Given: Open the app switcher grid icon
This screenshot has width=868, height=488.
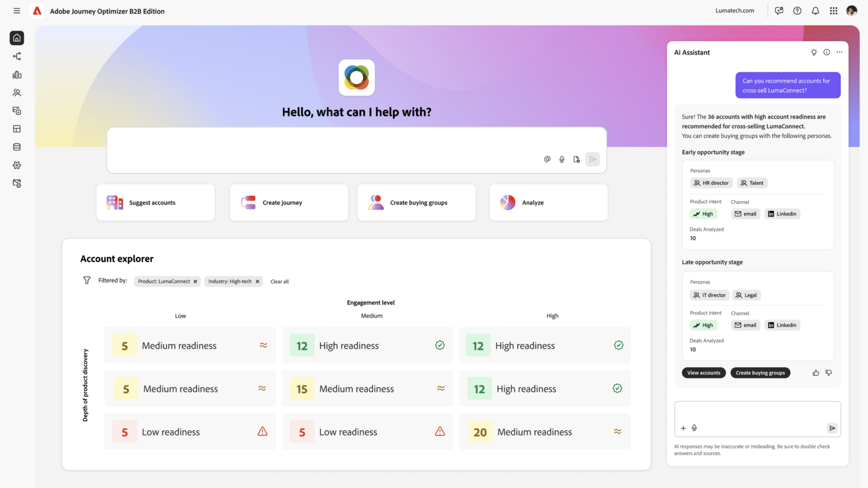Looking at the screenshot, I should point(834,11).
